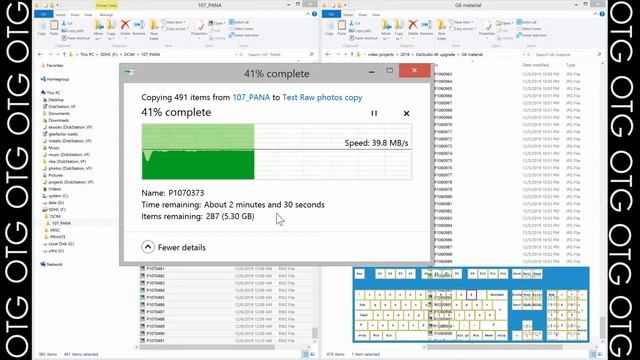Screen dimensions: 640x360
Task: Click Copy path in the 107_PANA ribbon
Action: (73, 31)
